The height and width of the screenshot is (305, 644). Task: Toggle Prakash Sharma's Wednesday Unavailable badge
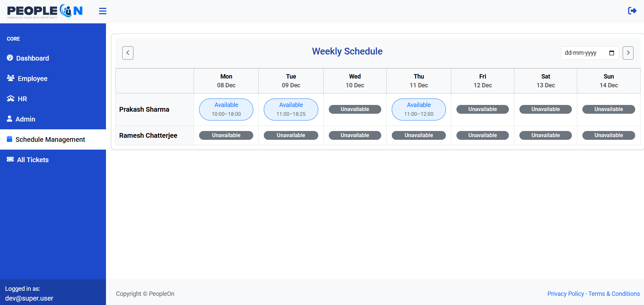pyautogui.click(x=355, y=109)
